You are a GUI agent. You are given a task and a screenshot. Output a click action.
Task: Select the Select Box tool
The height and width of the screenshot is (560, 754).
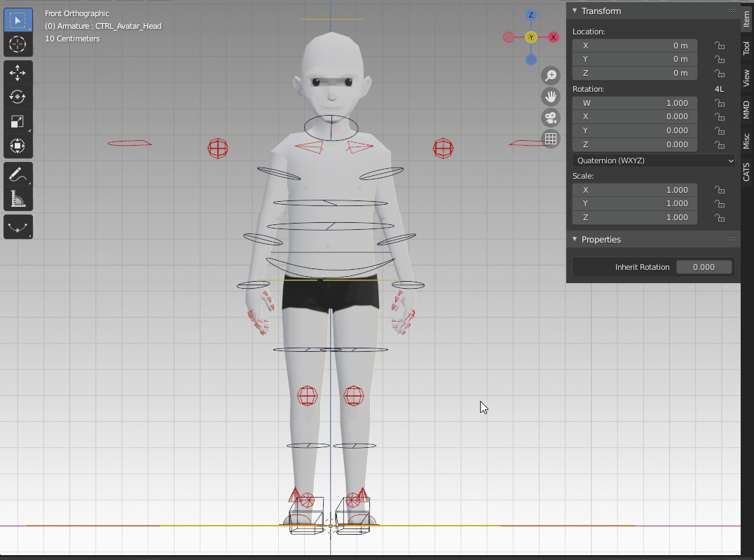(x=18, y=20)
